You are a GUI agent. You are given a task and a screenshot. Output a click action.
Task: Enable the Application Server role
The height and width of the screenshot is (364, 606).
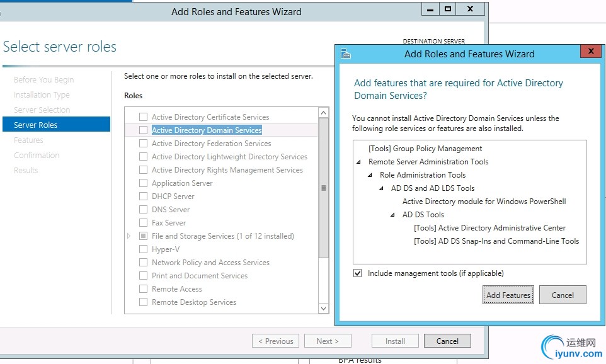tap(144, 183)
